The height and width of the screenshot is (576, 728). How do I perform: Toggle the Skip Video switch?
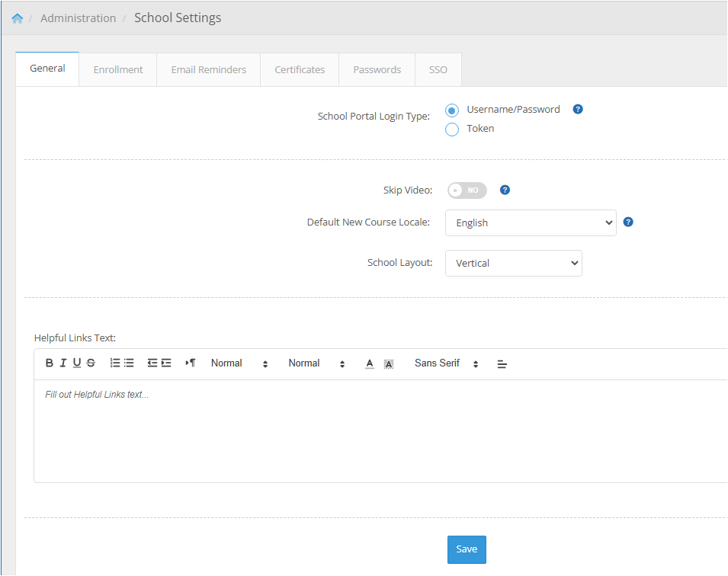click(x=467, y=190)
